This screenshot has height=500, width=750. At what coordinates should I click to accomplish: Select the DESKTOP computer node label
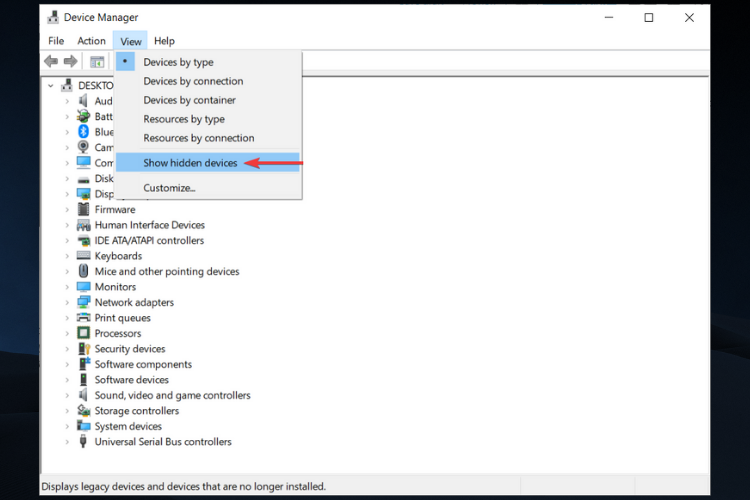tap(96, 86)
